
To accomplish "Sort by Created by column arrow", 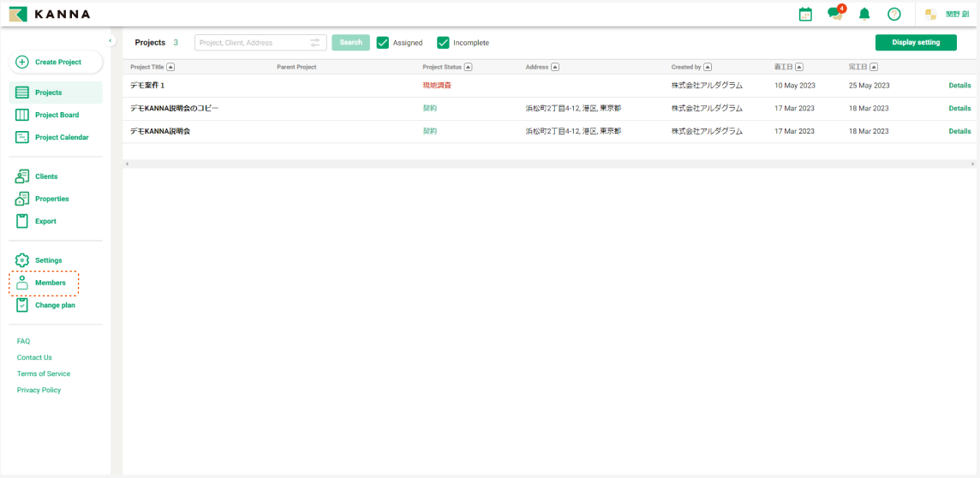I will 708,67.
